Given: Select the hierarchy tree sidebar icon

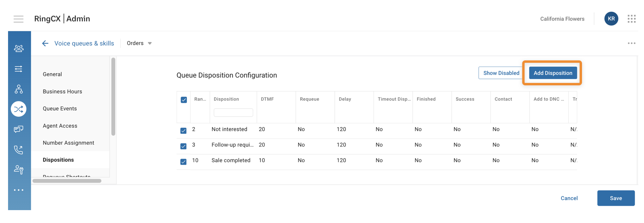Looking at the screenshot, I should tap(19, 89).
